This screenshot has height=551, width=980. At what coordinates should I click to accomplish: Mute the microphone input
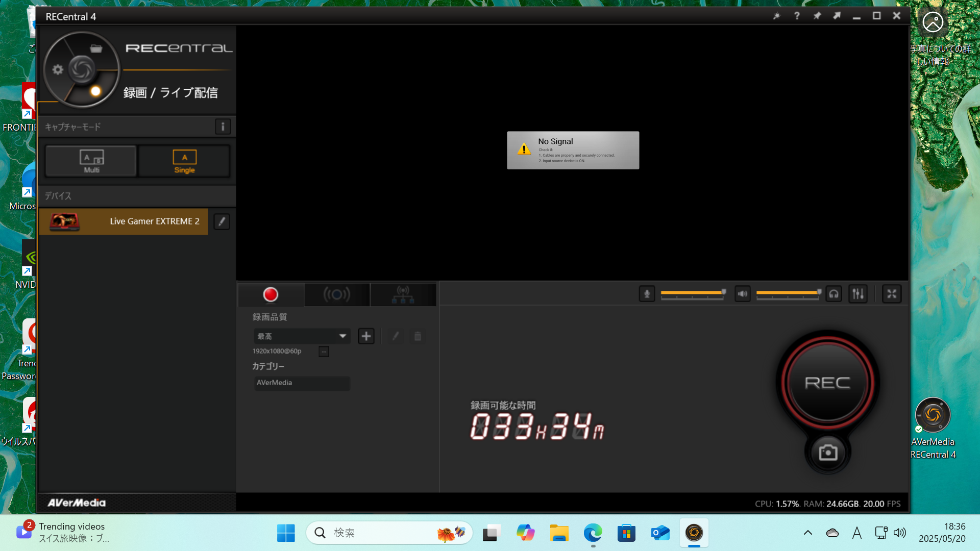[x=647, y=294]
